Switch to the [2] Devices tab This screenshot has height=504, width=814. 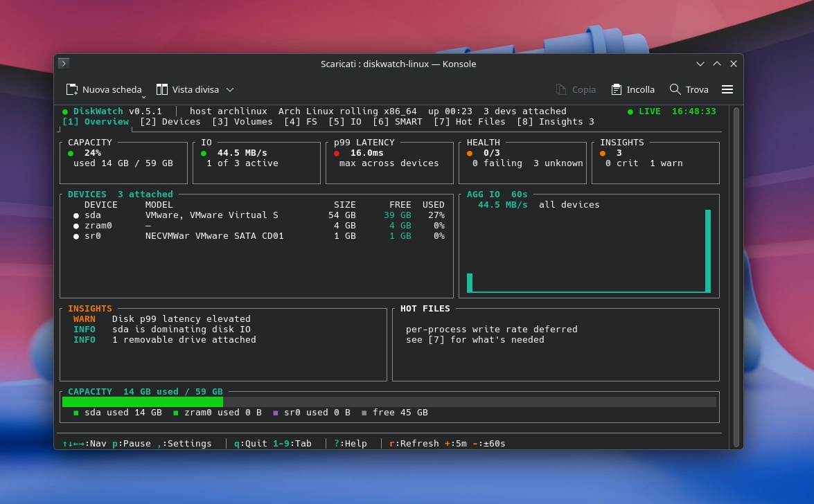coord(170,121)
